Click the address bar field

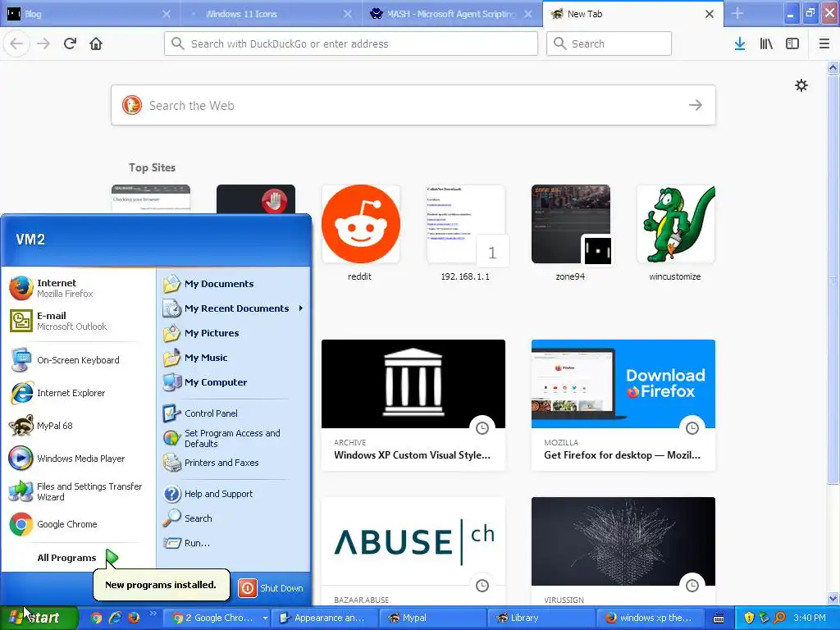click(x=351, y=43)
